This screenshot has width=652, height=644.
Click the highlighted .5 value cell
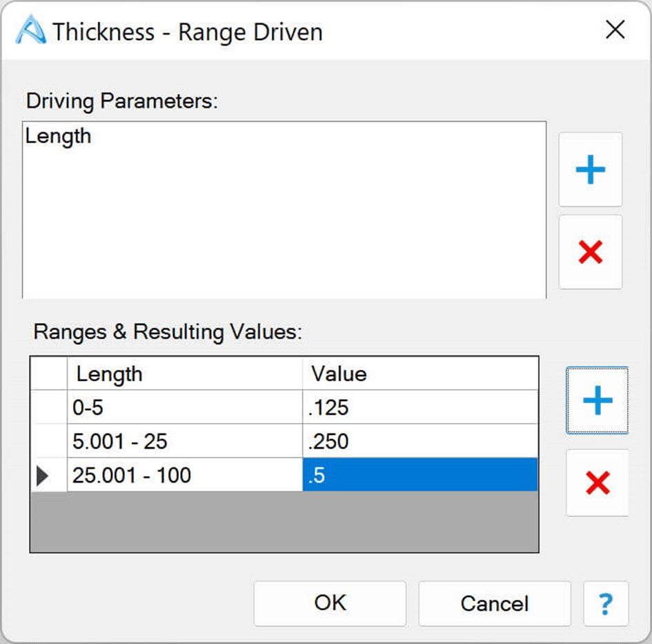point(419,475)
